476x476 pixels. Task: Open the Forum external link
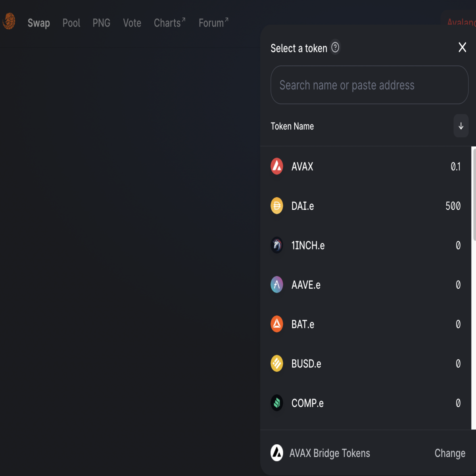click(213, 23)
